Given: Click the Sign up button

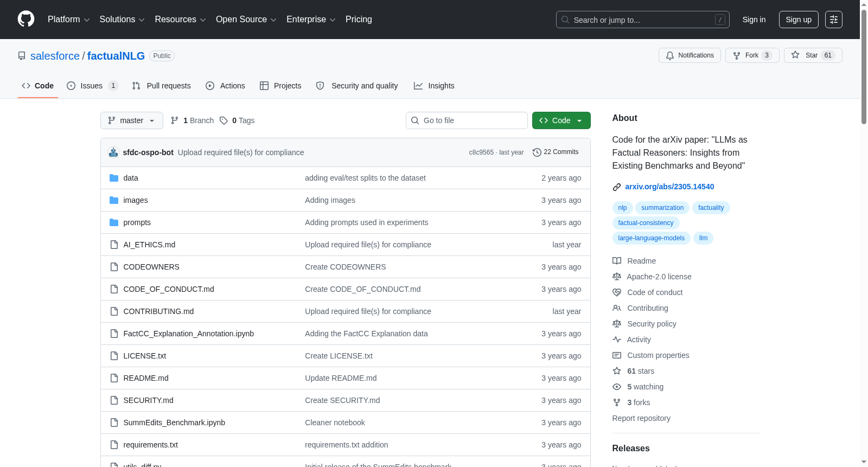Looking at the screenshot, I should tap(799, 20).
